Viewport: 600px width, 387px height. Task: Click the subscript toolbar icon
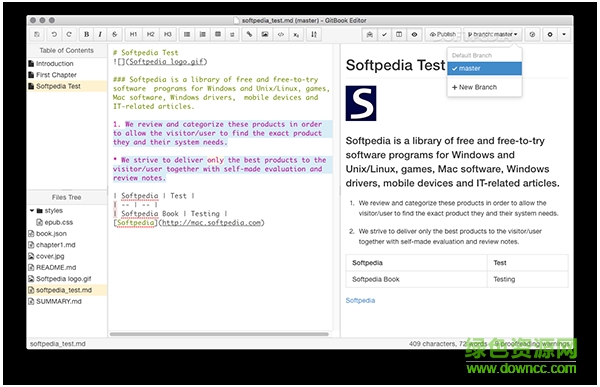296,34
